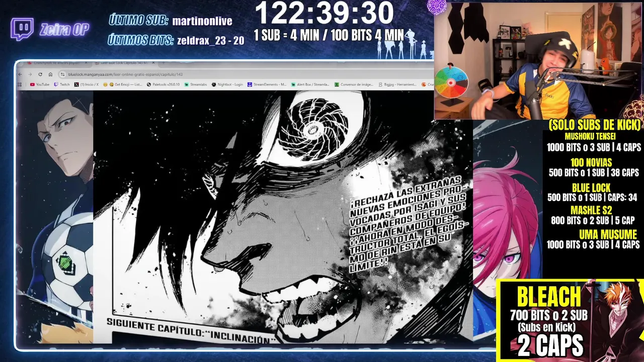Open the Get Emoji bookmark
This screenshot has height=362, width=644.
[x=122, y=84]
